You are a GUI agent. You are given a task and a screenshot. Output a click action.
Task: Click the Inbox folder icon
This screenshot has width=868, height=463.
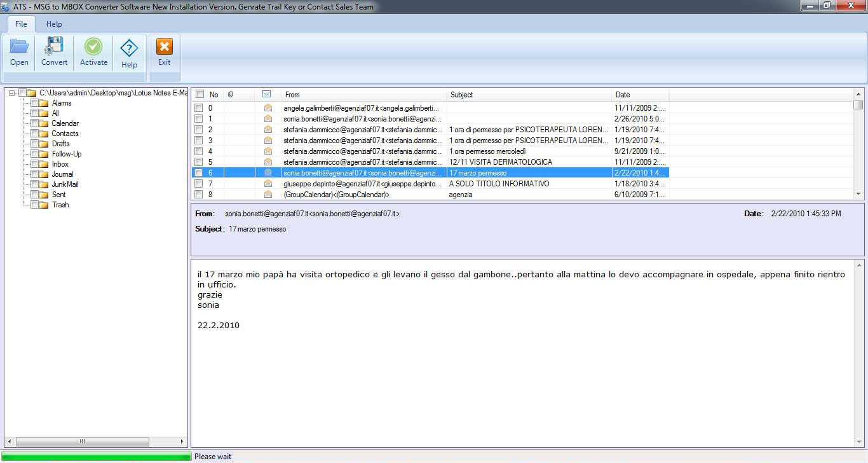click(x=44, y=164)
